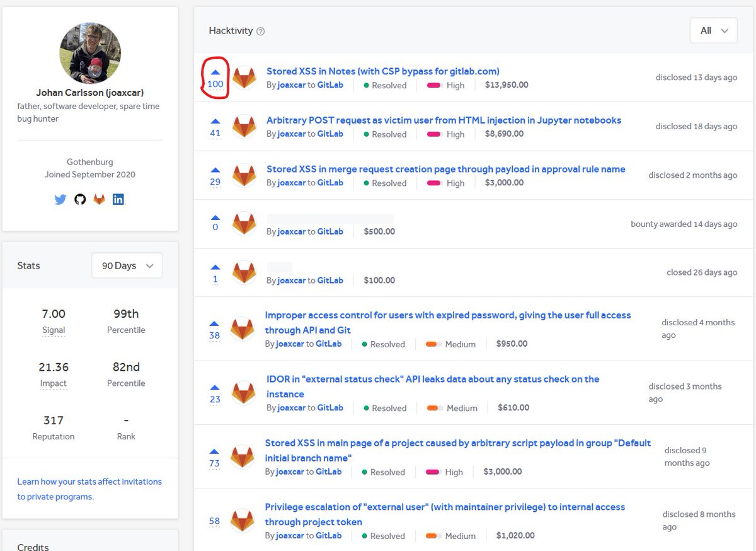Screen dimensions: 756x551
Task: Click GitLab logo beside expired password report
Action: 243,328
